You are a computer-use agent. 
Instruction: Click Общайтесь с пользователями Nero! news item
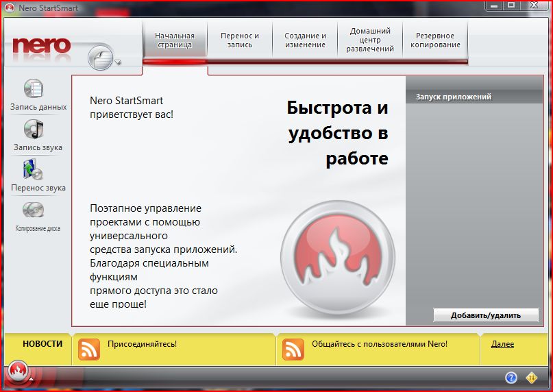[380, 343]
